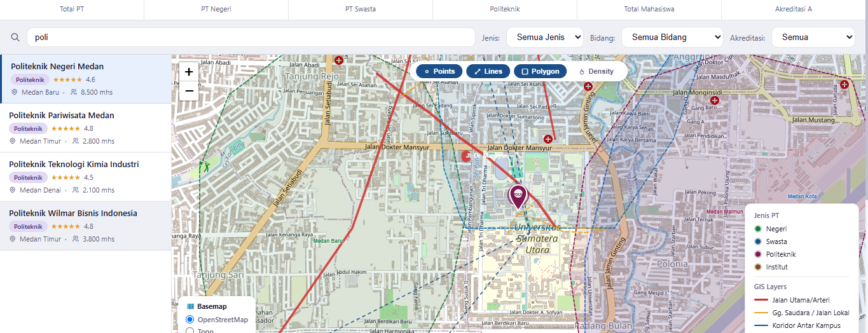868x333 pixels.
Task: Open the Jenis dropdown (Semua Jenis)
Action: tap(545, 37)
